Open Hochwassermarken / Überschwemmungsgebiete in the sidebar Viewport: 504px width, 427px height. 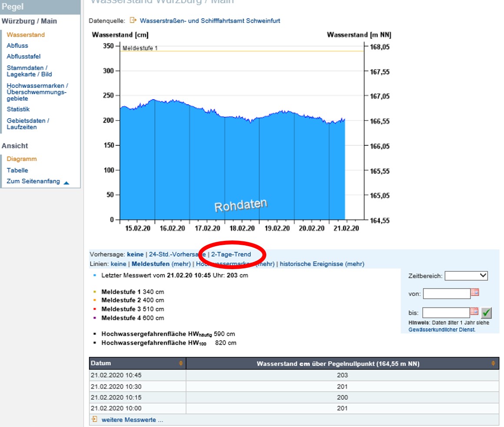tap(37, 92)
